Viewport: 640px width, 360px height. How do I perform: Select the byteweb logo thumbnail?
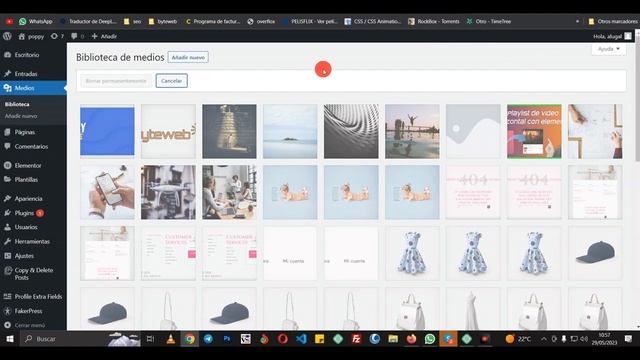tap(168, 131)
